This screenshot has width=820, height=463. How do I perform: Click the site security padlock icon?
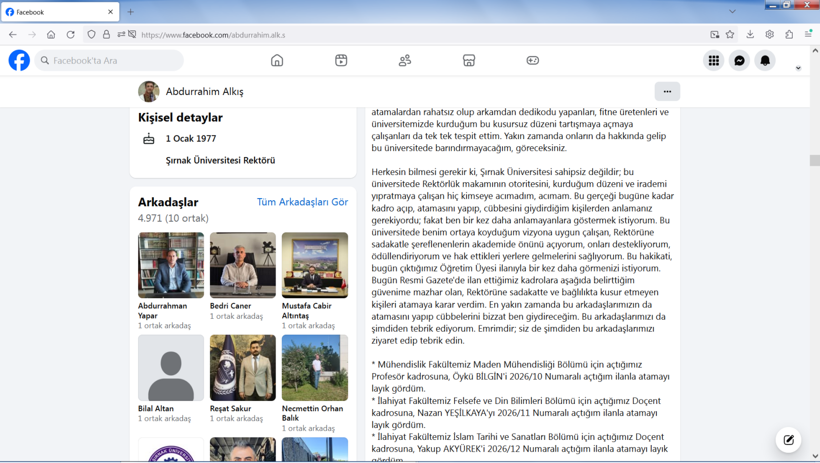(x=106, y=35)
